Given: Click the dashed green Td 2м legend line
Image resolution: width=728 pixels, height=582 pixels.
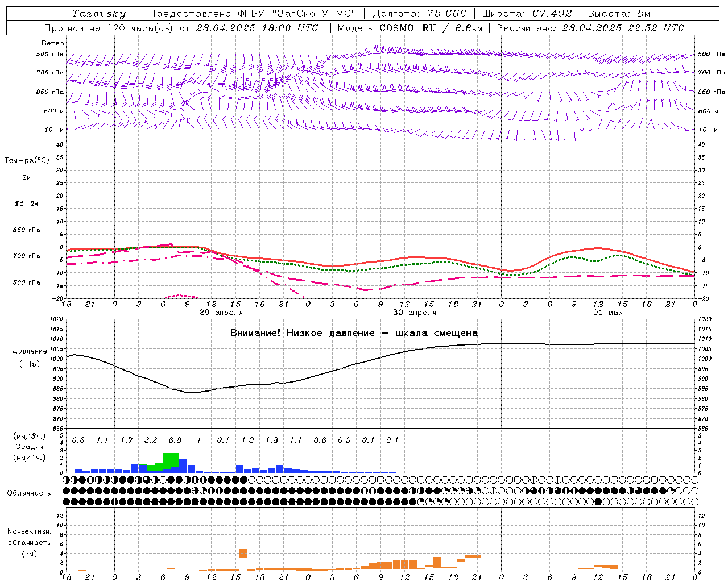Looking at the screenshot, I should [26, 210].
